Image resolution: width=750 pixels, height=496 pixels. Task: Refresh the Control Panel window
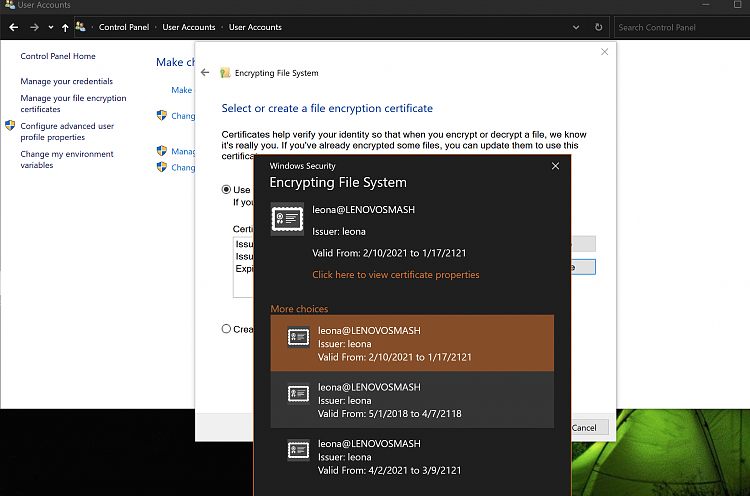pos(598,27)
